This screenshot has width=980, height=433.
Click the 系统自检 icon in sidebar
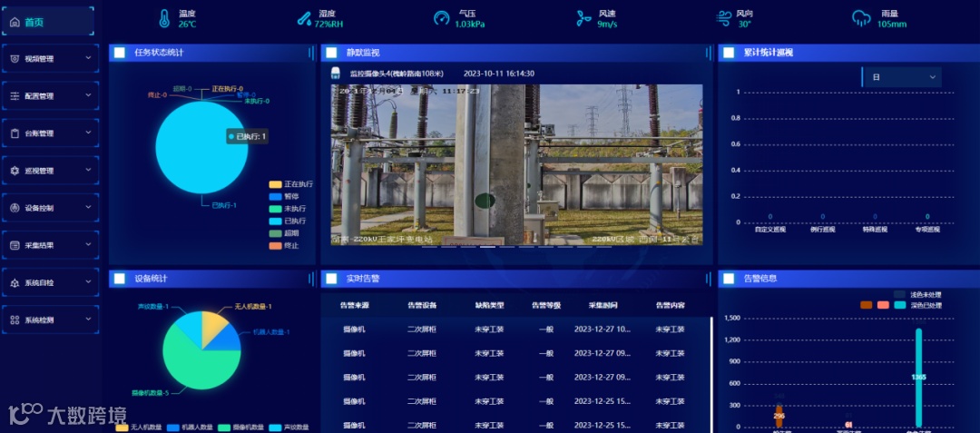coord(15,282)
